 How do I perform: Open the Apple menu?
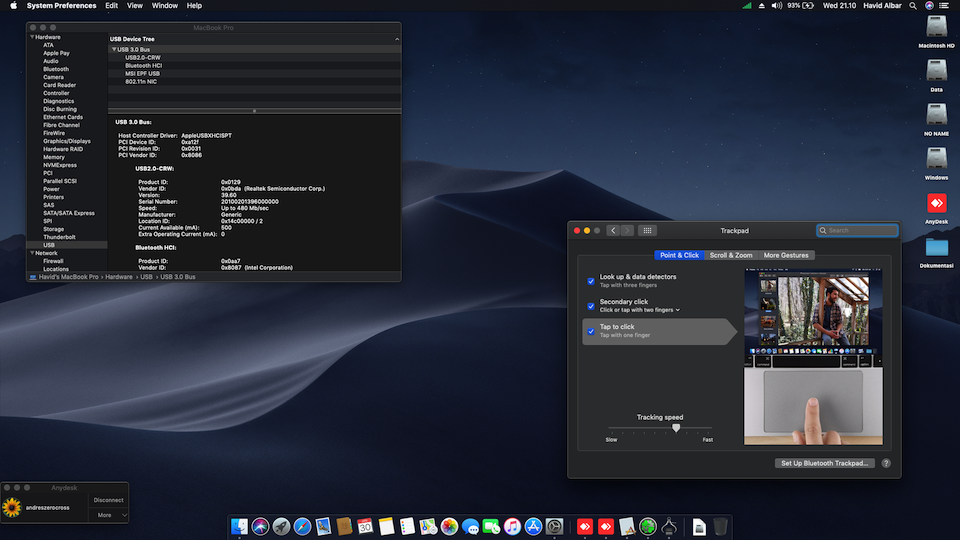(13, 6)
